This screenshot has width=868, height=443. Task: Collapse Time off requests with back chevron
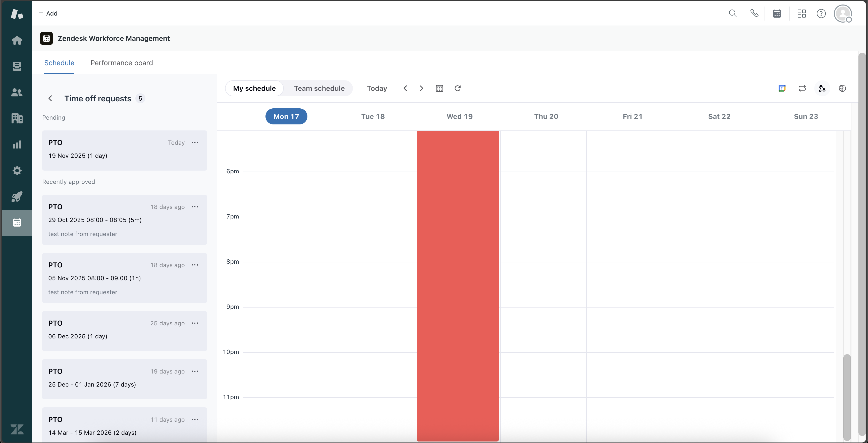(x=50, y=98)
